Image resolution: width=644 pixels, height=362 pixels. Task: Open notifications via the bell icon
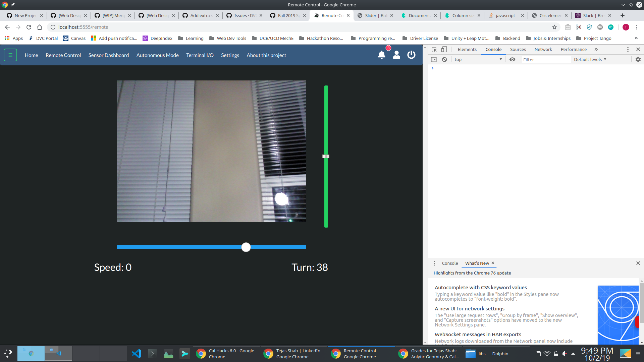pos(381,55)
